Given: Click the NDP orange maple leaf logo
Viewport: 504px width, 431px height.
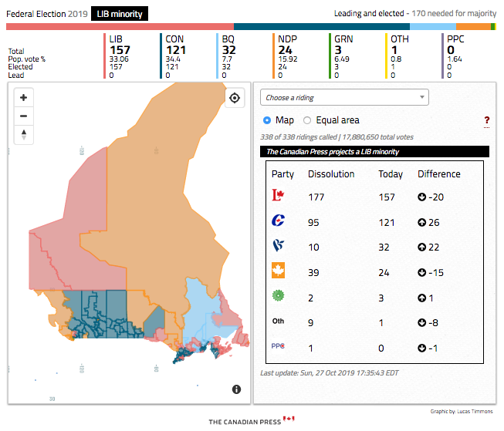Looking at the screenshot, I should (x=278, y=270).
